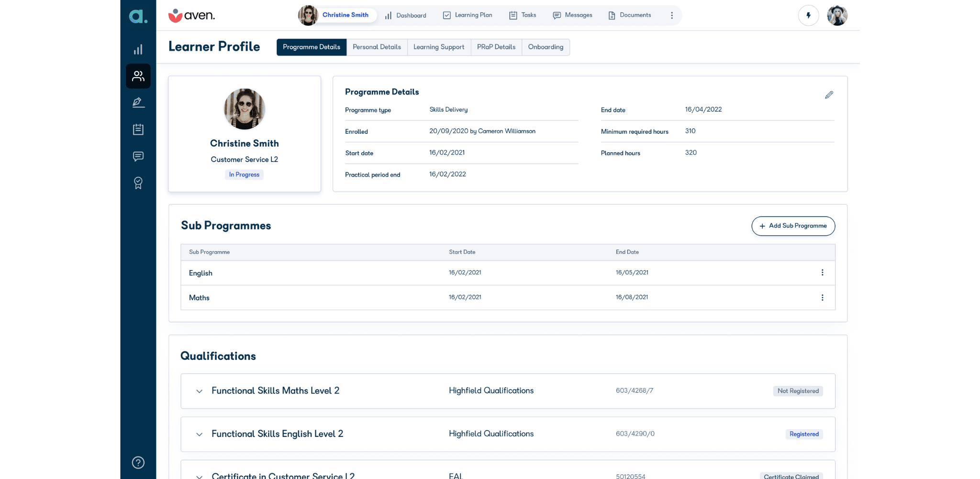Switch to the Onboarding tab
Image resolution: width=980 pixels, height=479 pixels.
coord(546,47)
